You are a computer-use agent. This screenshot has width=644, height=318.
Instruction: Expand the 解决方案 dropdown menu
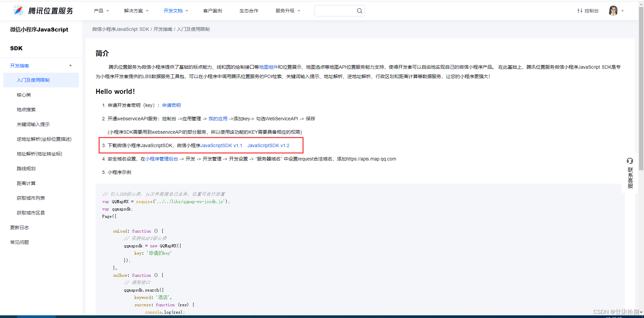coord(136,11)
